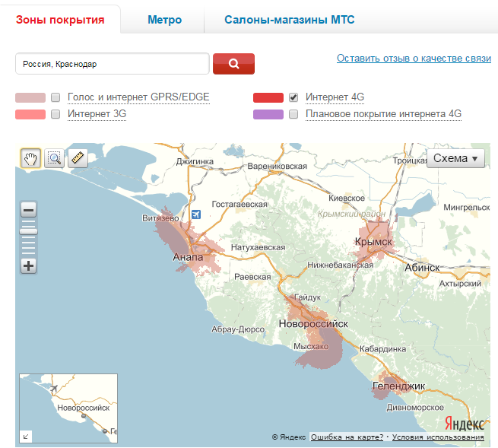This screenshot has width=498, height=448.
Task: Click the red search magnifier button
Action: click(x=233, y=64)
